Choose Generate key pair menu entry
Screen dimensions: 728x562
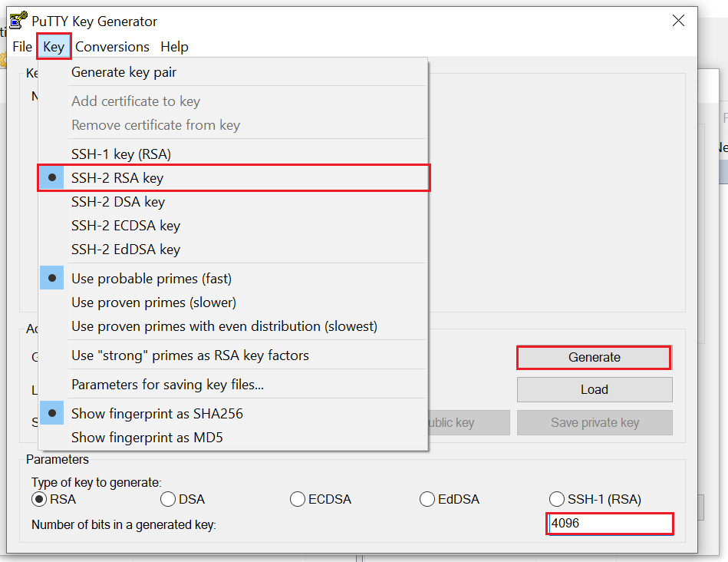233,72
